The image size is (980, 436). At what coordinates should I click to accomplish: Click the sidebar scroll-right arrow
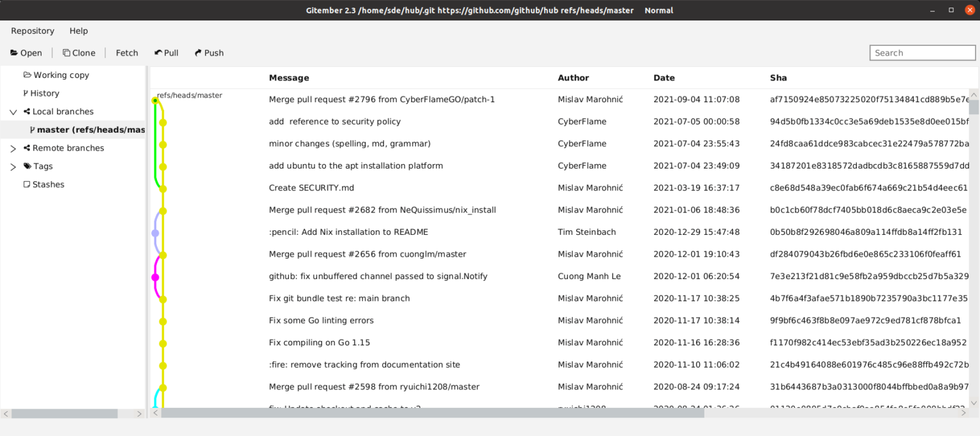(x=140, y=414)
